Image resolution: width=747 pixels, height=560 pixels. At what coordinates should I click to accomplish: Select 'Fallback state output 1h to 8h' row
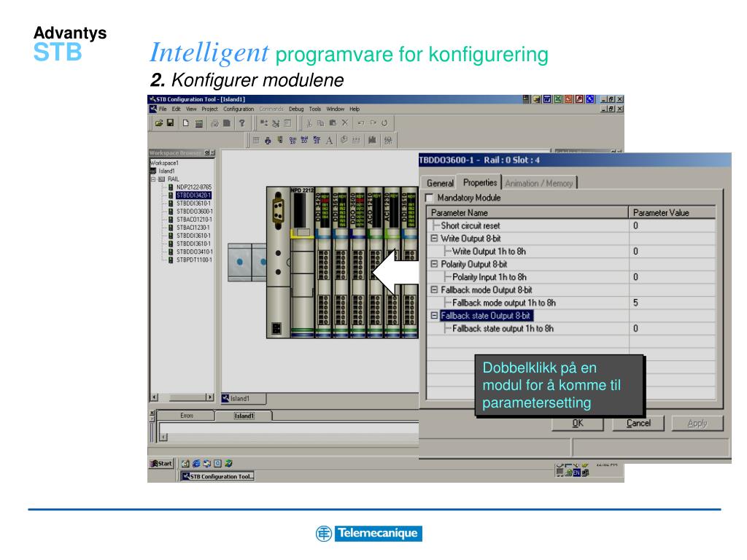click(x=571, y=329)
